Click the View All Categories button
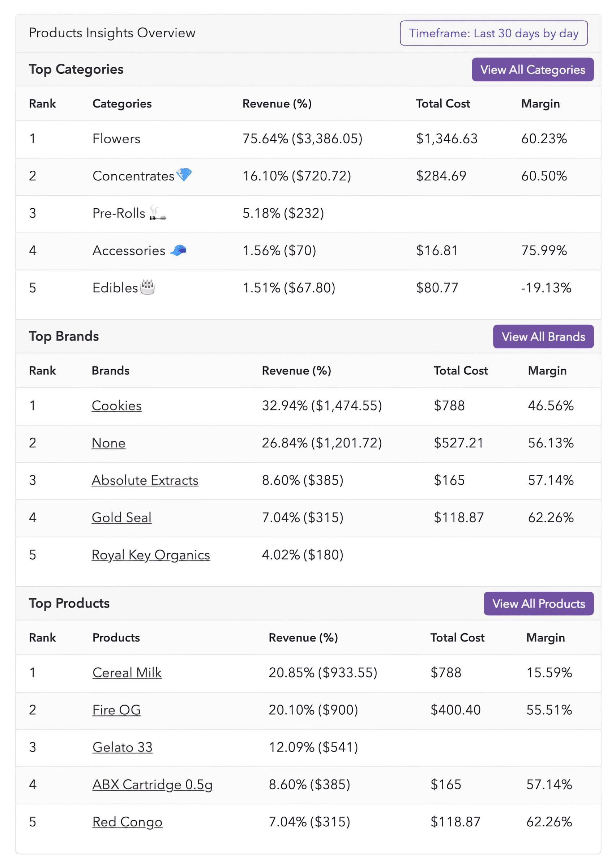 tap(532, 69)
